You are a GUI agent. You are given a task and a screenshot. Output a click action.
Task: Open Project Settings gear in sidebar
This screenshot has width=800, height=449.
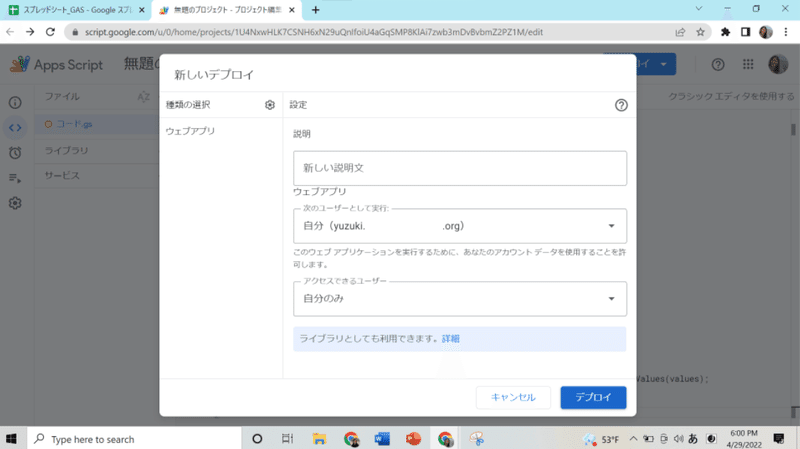point(15,203)
